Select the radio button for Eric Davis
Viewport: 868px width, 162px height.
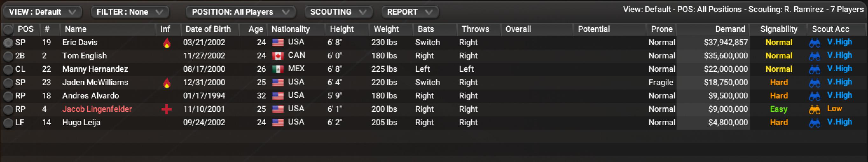(x=8, y=43)
